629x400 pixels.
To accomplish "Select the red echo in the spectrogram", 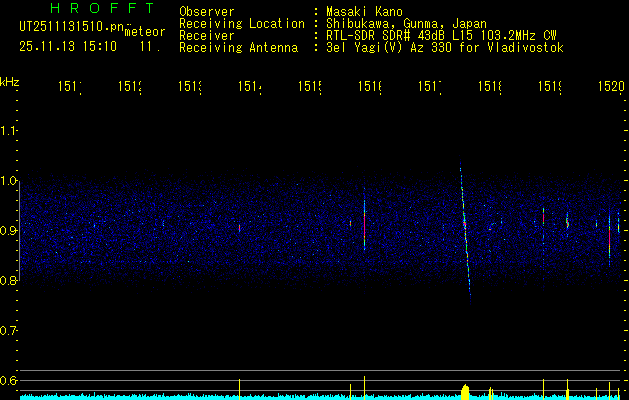I will (365, 230).
